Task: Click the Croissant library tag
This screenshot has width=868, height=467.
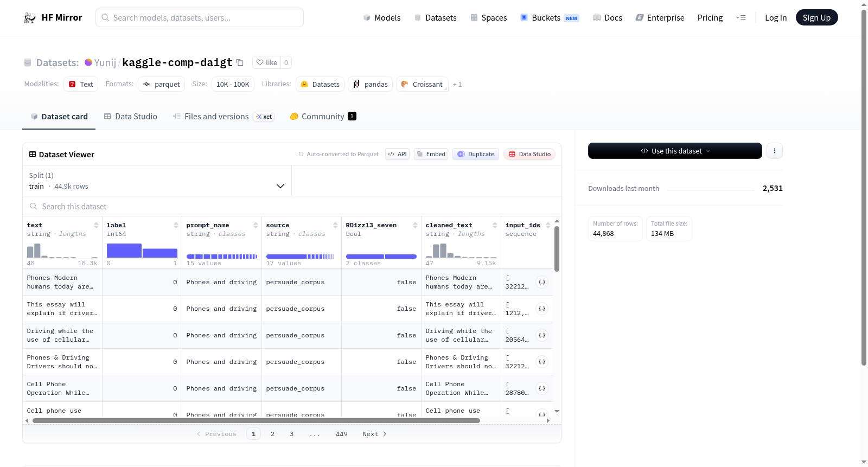Action: coord(422,85)
